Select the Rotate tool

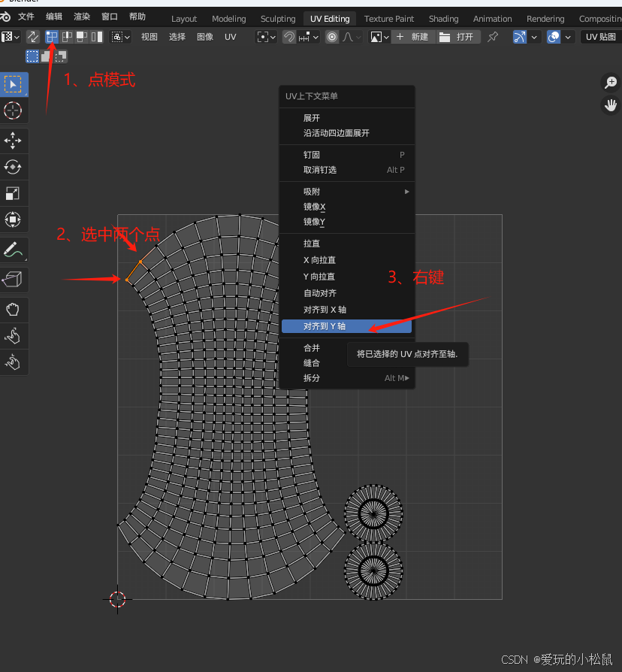tap(14, 167)
